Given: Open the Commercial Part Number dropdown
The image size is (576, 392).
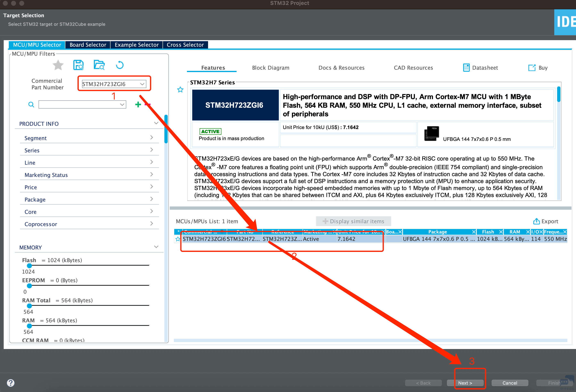Looking at the screenshot, I should coord(142,84).
